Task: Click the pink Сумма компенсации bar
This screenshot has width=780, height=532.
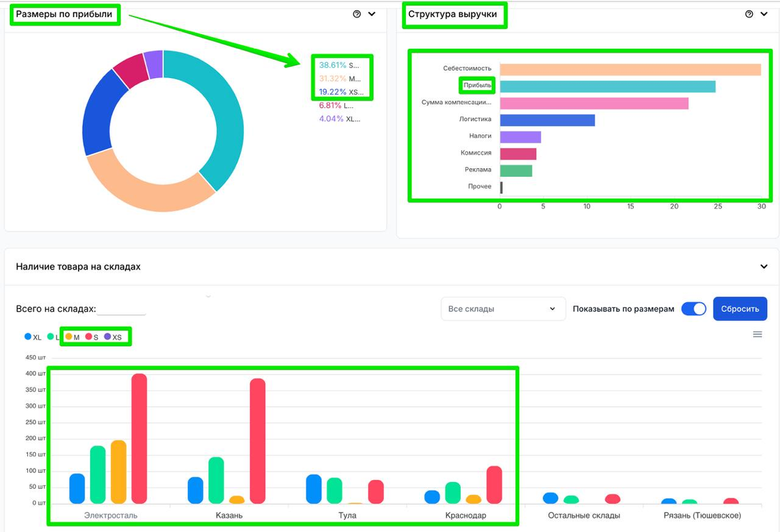Action: 594,103
